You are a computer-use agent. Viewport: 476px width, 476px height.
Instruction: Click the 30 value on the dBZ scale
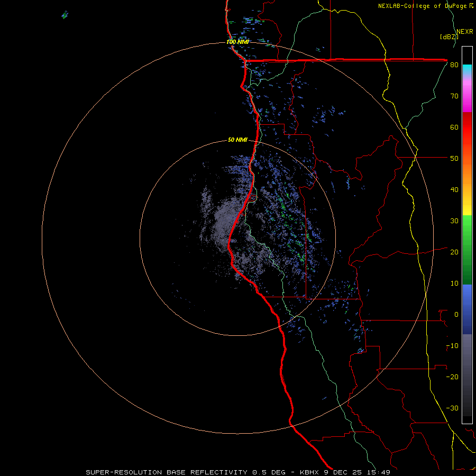pyautogui.click(x=454, y=221)
